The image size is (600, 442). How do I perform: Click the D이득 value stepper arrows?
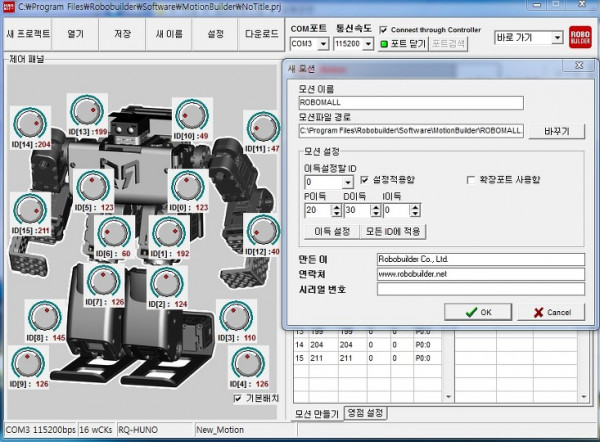[376, 210]
